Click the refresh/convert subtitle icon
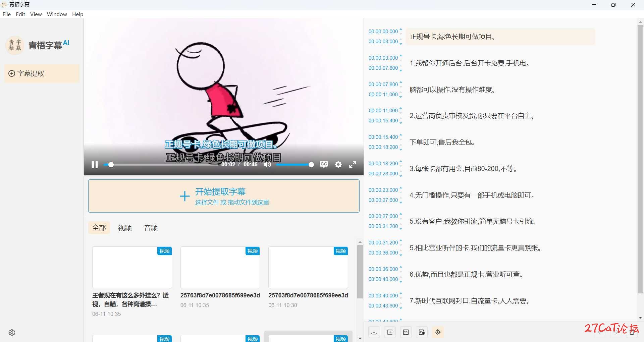 (406, 332)
